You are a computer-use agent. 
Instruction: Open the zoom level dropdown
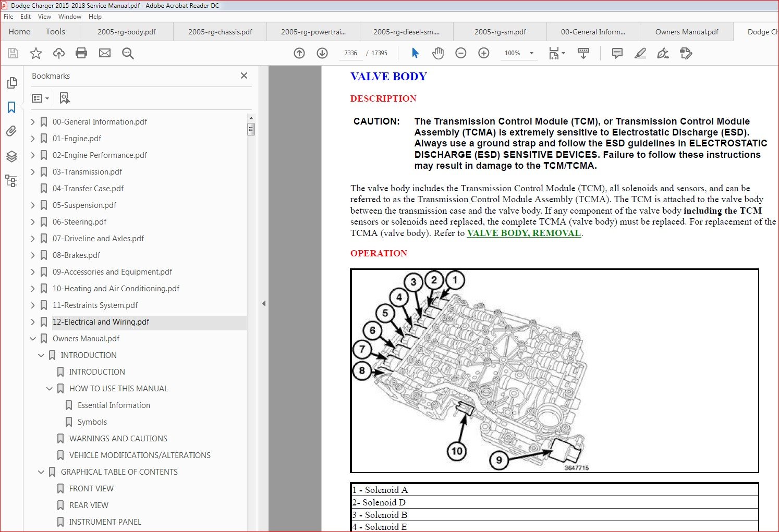pyautogui.click(x=532, y=53)
